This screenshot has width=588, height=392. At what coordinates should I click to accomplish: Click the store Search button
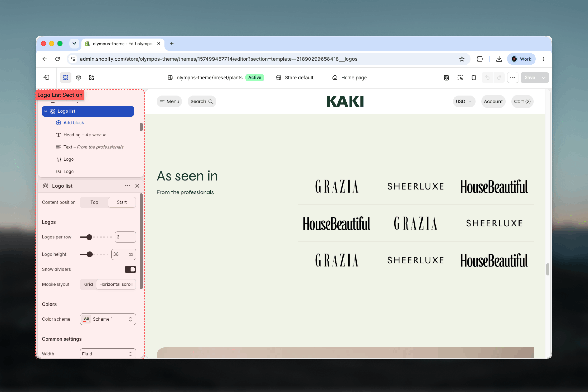point(202,101)
